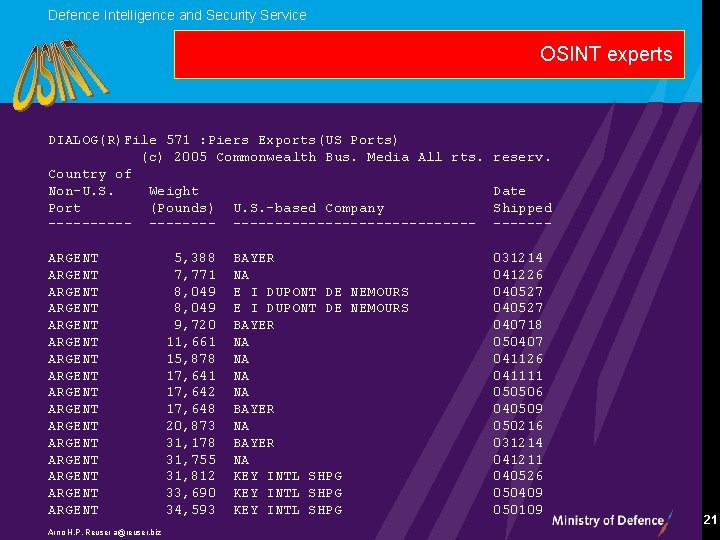Select weight value 34,593
The width and height of the screenshot is (720, 540).
click(x=191, y=511)
